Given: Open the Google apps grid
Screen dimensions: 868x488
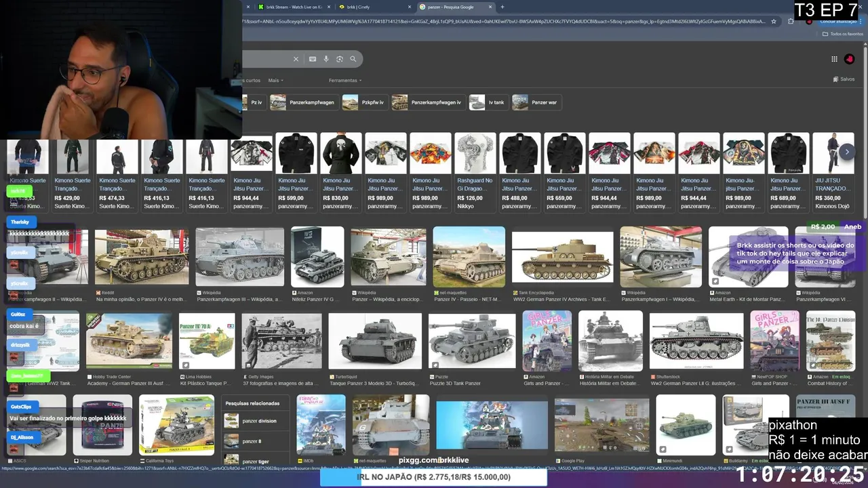Looking at the screenshot, I should point(835,59).
